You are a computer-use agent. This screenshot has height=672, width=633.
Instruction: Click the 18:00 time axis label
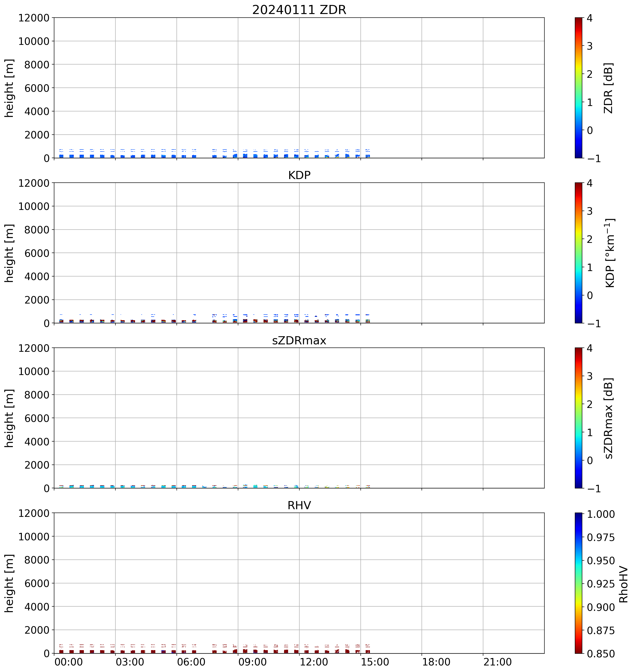(436, 662)
